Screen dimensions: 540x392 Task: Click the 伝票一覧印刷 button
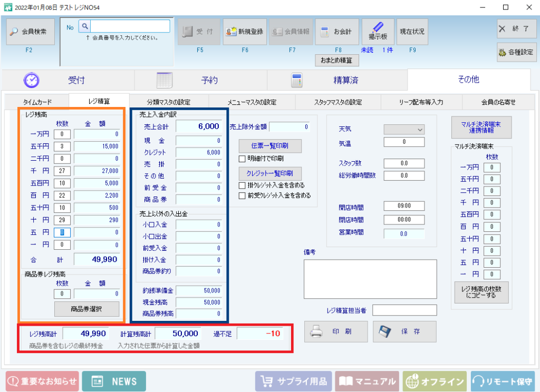269,146
